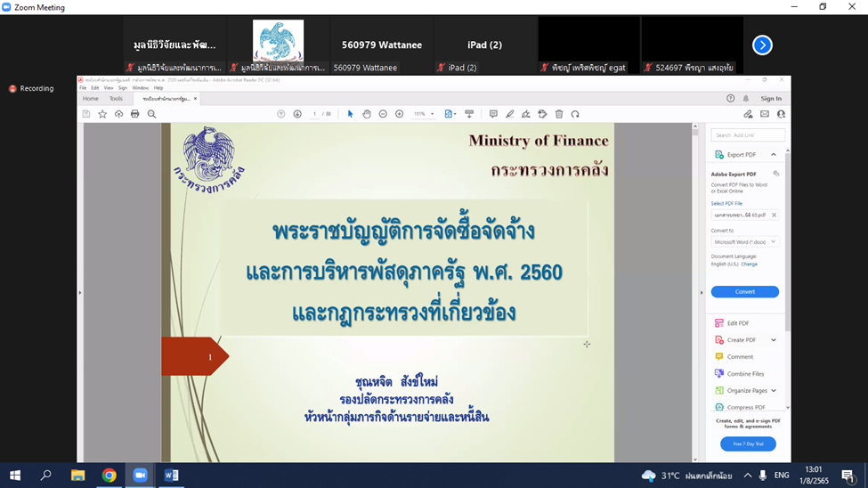This screenshot has height=488, width=868.
Task: Open the View menu in Acrobat
Action: point(109,87)
